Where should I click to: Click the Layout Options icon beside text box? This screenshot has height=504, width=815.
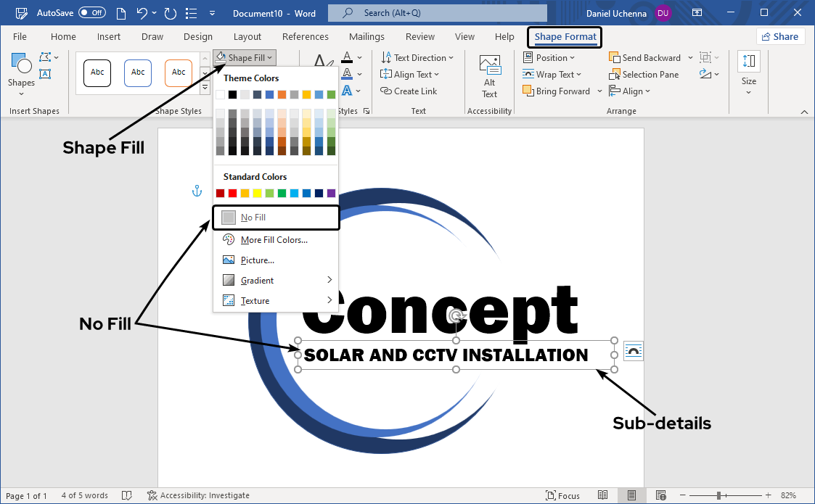coord(634,352)
